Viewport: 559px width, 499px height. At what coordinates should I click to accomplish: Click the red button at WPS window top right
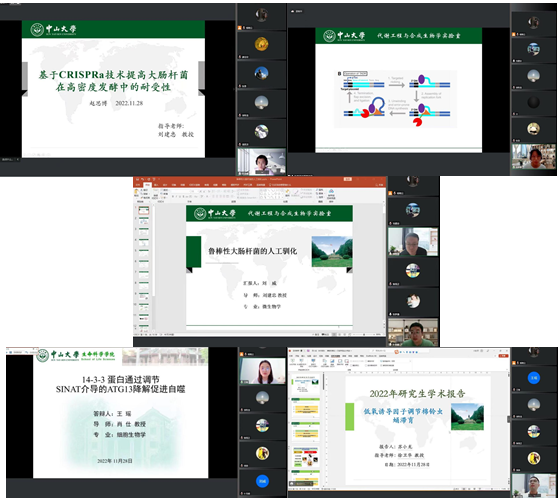[x=503, y=356]
